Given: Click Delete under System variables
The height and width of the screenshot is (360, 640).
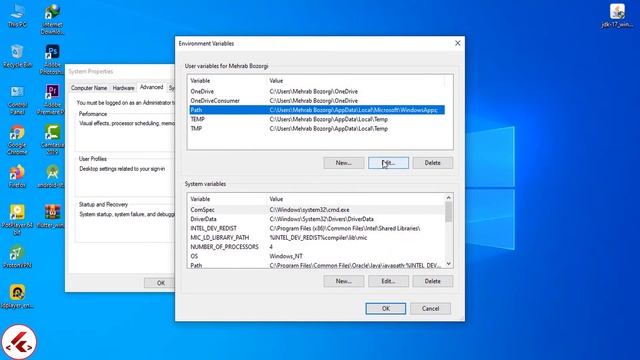Looking at the screenshot, I should pyautogui.click(x=433, y=281).
